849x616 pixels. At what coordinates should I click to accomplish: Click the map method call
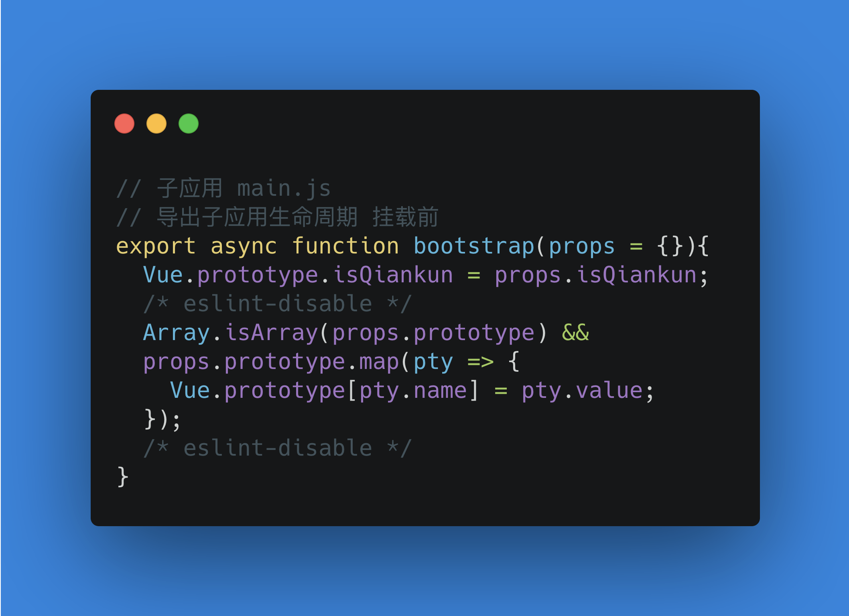pyautogui.click(x=379, y=362)
